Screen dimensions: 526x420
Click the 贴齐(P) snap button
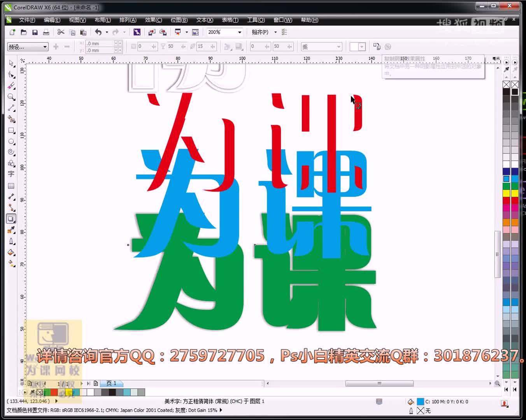260,32
